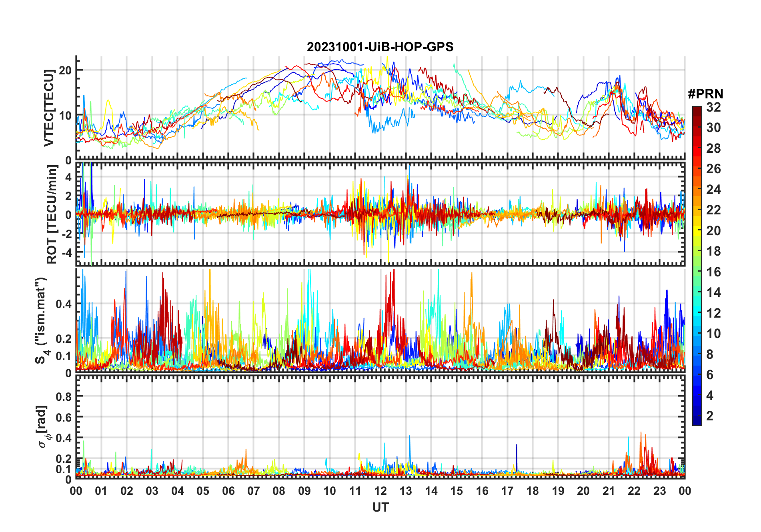Image resolution: width=761 pixels, height=532 pixels.
Task: Select the UT hour tick 08
Action: tap(279, 491)
